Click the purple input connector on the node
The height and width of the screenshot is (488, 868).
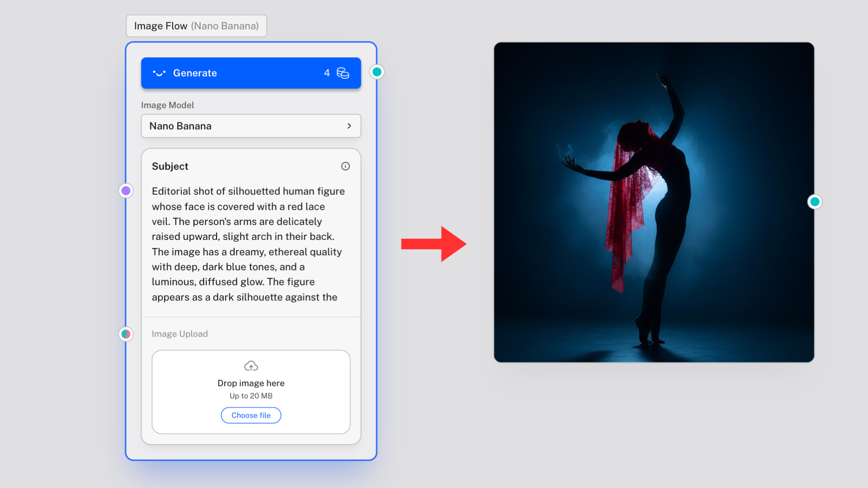(126, 191)
